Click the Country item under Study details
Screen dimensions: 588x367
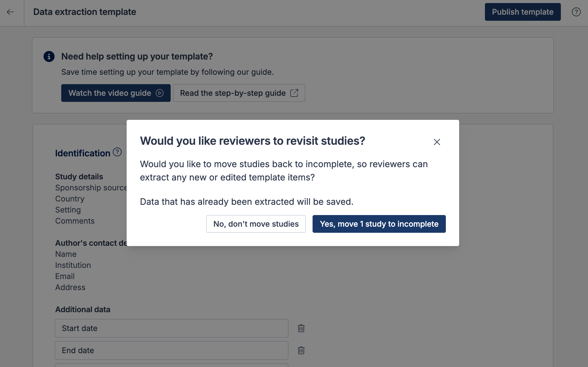(x=70, y=199)
